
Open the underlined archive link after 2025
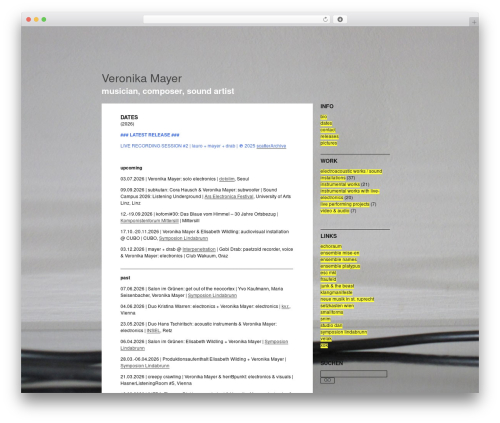point(271,146)
